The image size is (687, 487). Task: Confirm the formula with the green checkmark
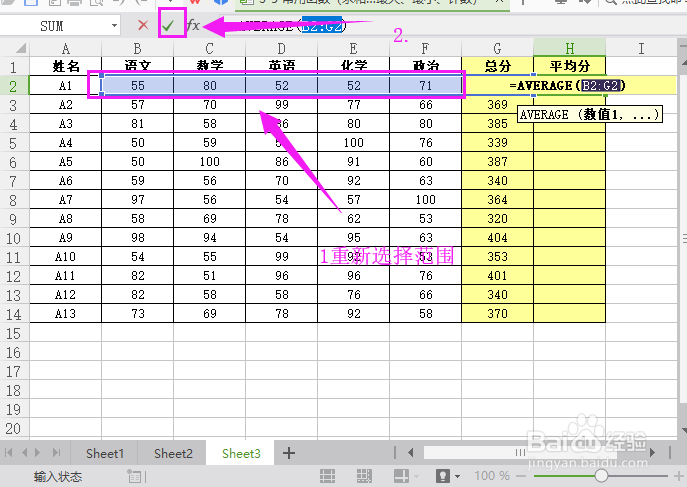pos(168,25)
